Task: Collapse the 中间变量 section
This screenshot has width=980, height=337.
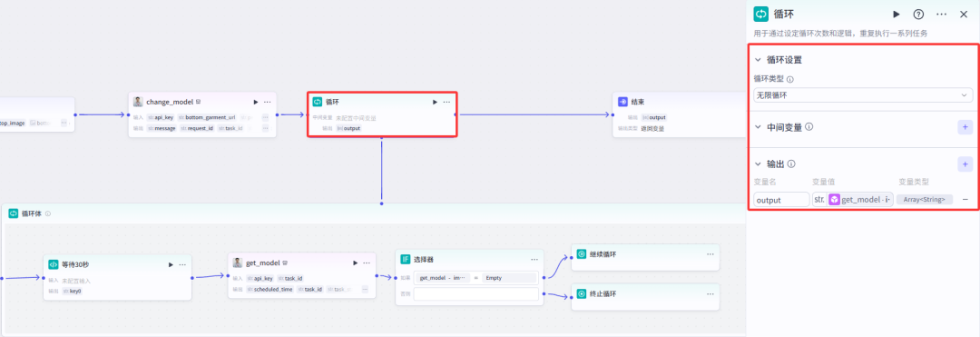Action: (x=758, y=127)
